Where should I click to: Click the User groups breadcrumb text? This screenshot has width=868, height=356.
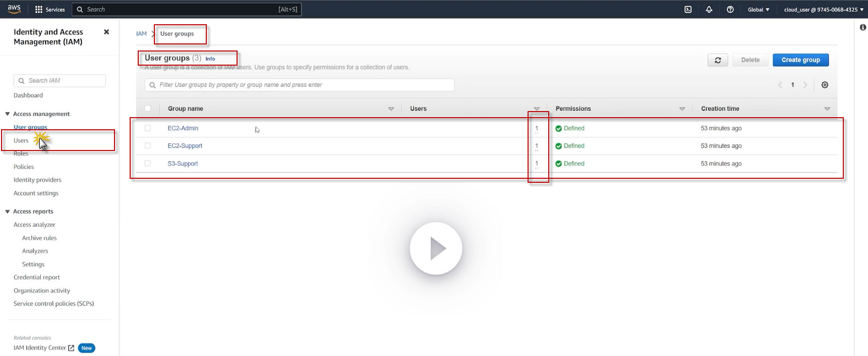(x=177, y=34)
